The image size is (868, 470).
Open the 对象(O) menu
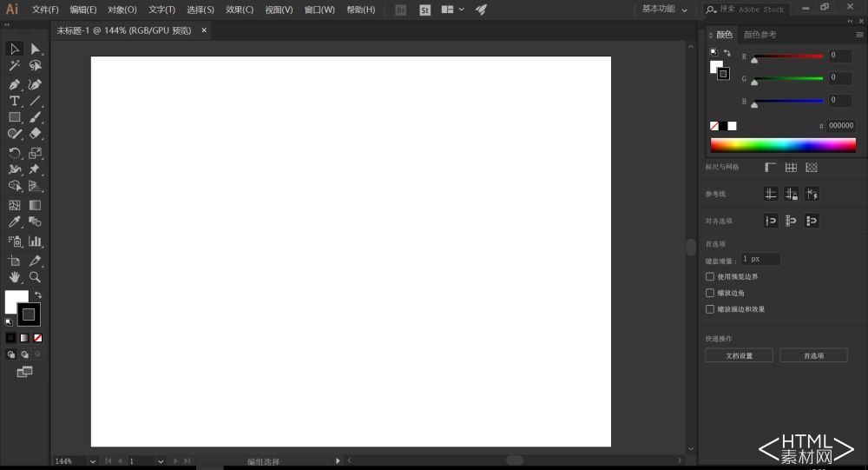122,10
